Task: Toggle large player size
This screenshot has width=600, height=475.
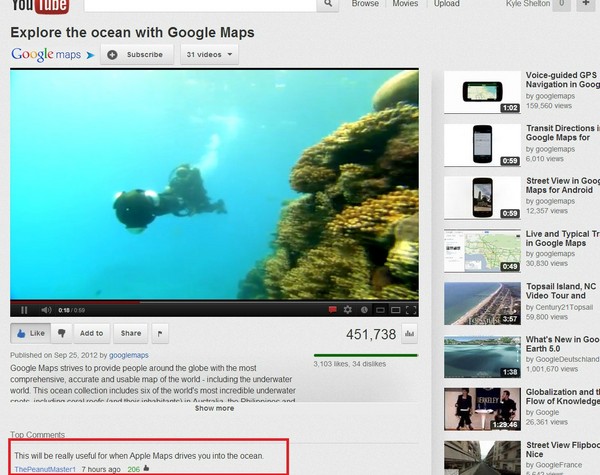Action: tap(394, 310)
